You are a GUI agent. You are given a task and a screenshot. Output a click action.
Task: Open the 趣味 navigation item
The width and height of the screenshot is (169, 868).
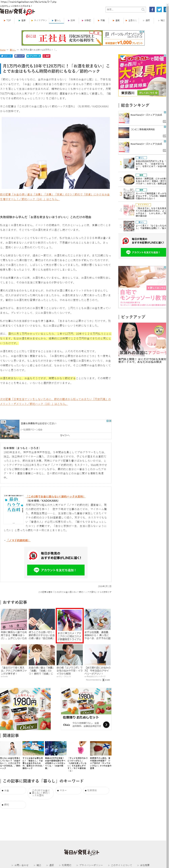point(72,21)
